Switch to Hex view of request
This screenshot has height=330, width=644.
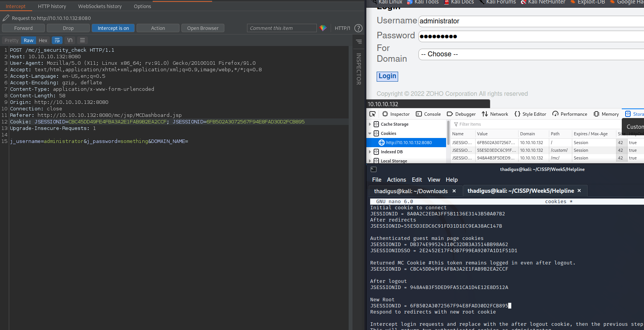pyautogui.click(x=43, y=40)
